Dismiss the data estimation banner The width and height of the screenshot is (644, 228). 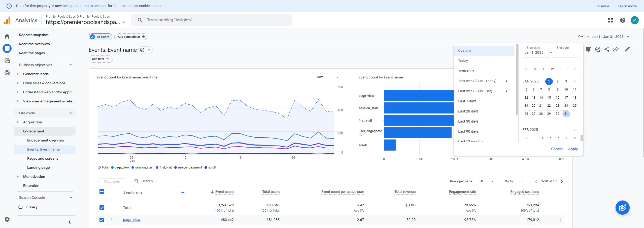pyautogui.click(x=603, y=6)
